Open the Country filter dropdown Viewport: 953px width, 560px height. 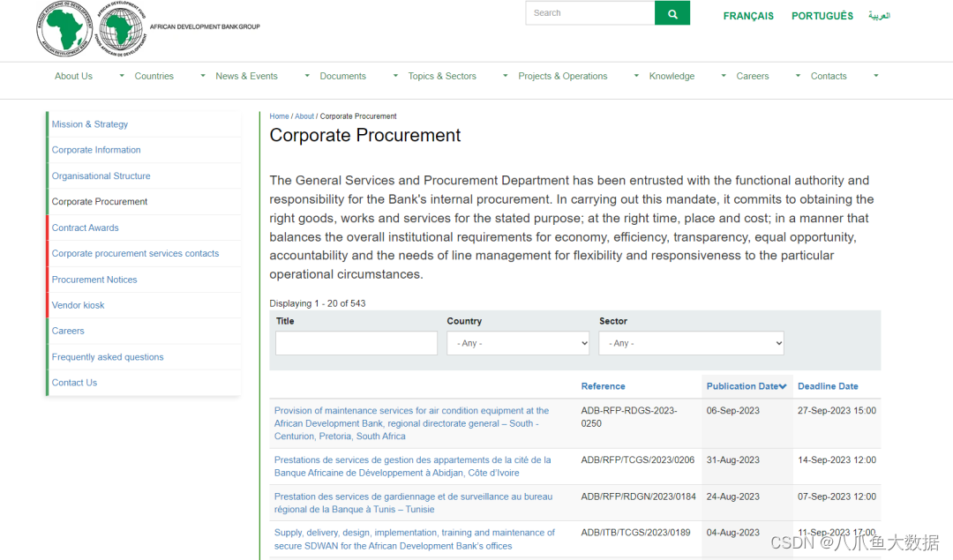(519, 343)
